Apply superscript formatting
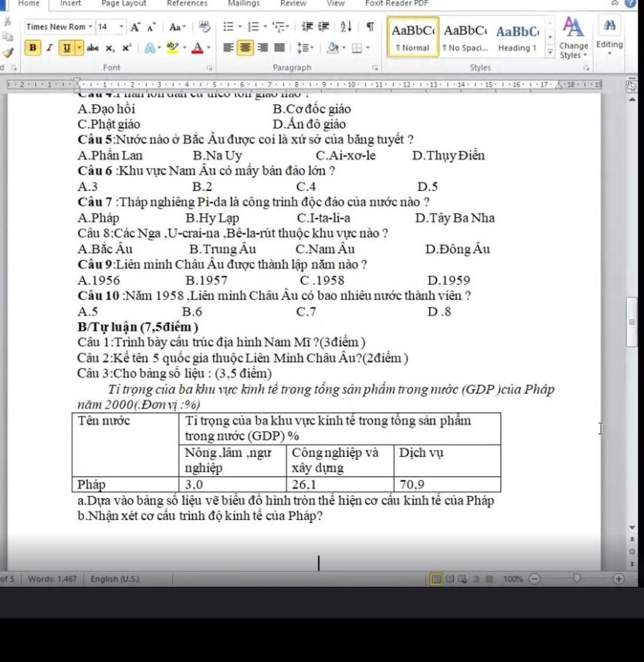Screen dimensions: 644x662 tap(126, 48)
